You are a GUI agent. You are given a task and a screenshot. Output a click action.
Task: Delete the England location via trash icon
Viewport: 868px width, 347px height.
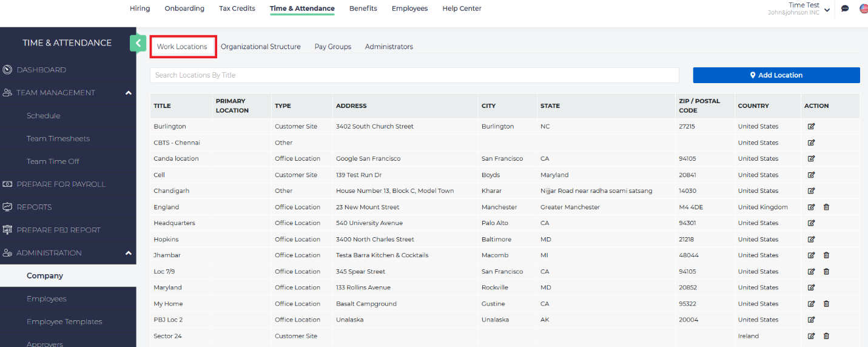826,207
